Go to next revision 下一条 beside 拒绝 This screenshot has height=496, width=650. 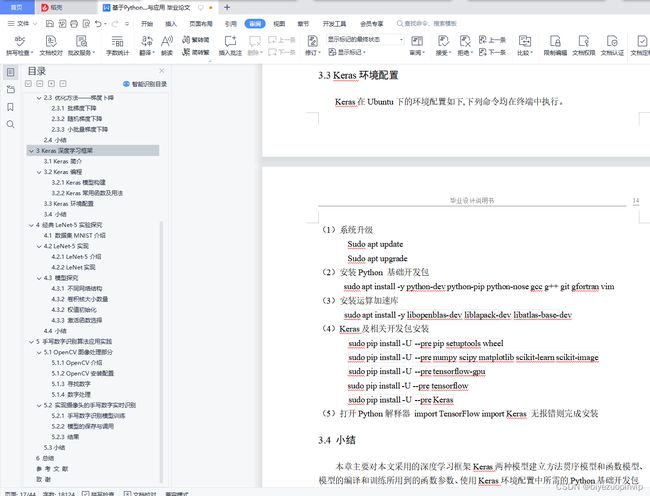pos(492,52)
